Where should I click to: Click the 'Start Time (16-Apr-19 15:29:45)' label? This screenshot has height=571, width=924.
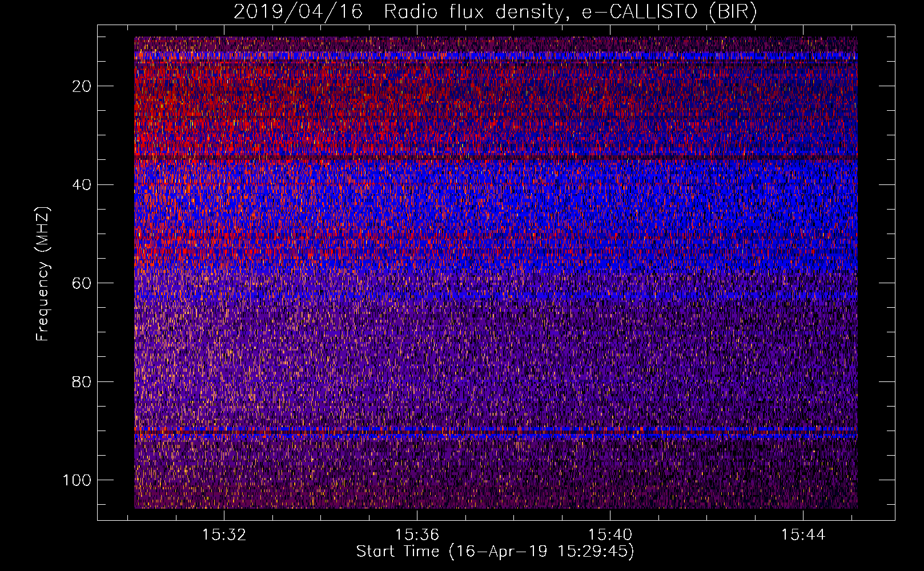pos(495,552)
